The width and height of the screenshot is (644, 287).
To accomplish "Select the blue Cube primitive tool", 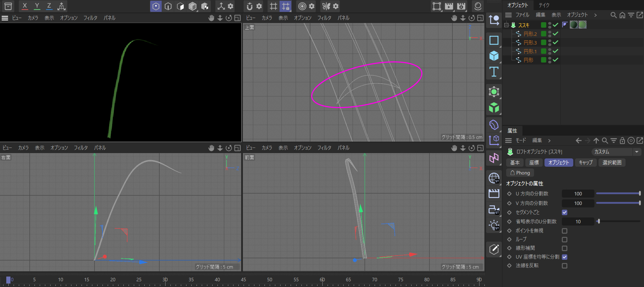I will (494, 56).
